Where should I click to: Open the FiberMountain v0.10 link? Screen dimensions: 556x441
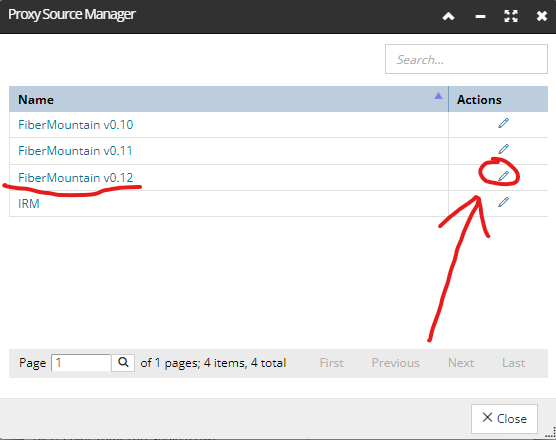click(76, 125)
